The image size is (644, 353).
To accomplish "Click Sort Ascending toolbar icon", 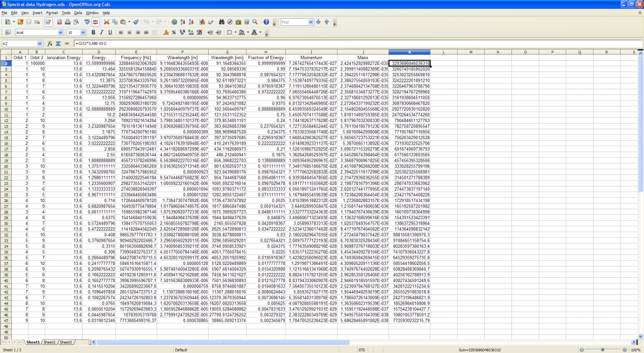I will tap(184, 22).
